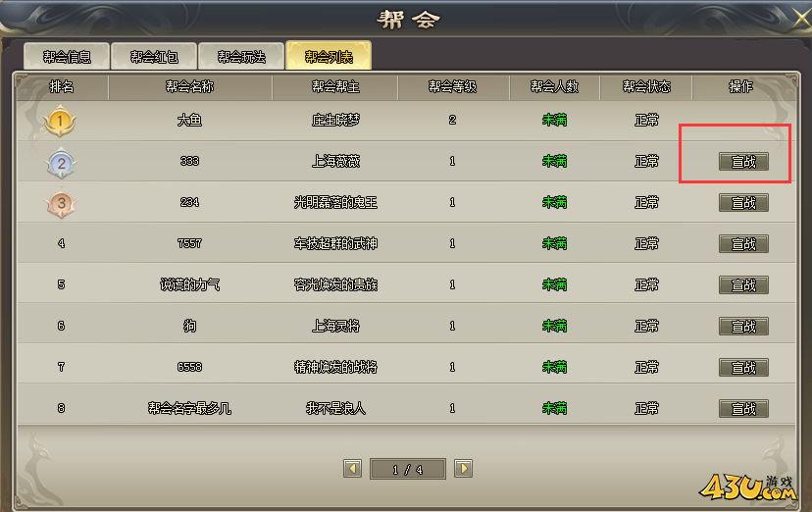812x512 pixels.
Task: Click the 帮会等级 column header
Action: (x=453, y=86)
